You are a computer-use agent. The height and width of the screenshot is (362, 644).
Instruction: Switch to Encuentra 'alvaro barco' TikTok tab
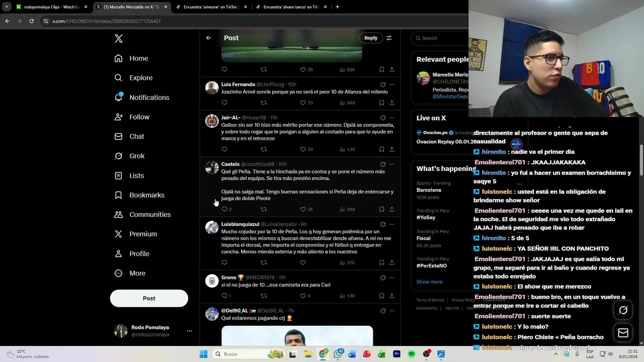pyautogui.click(x=291, y=7)
